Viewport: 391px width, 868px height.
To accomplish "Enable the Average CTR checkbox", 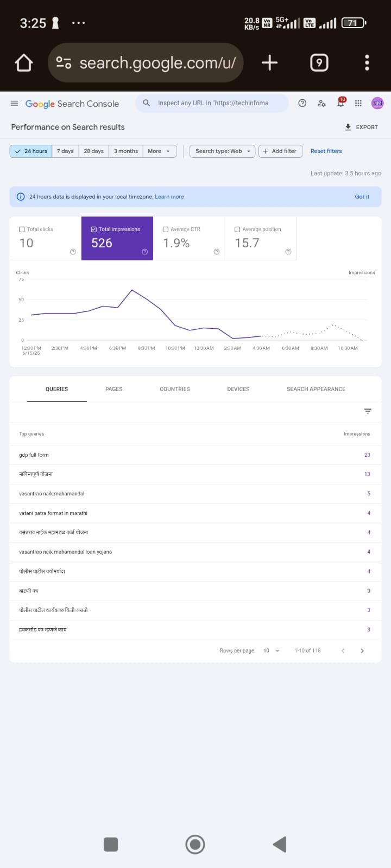I will pyautogui.click(x=166, y=229).
